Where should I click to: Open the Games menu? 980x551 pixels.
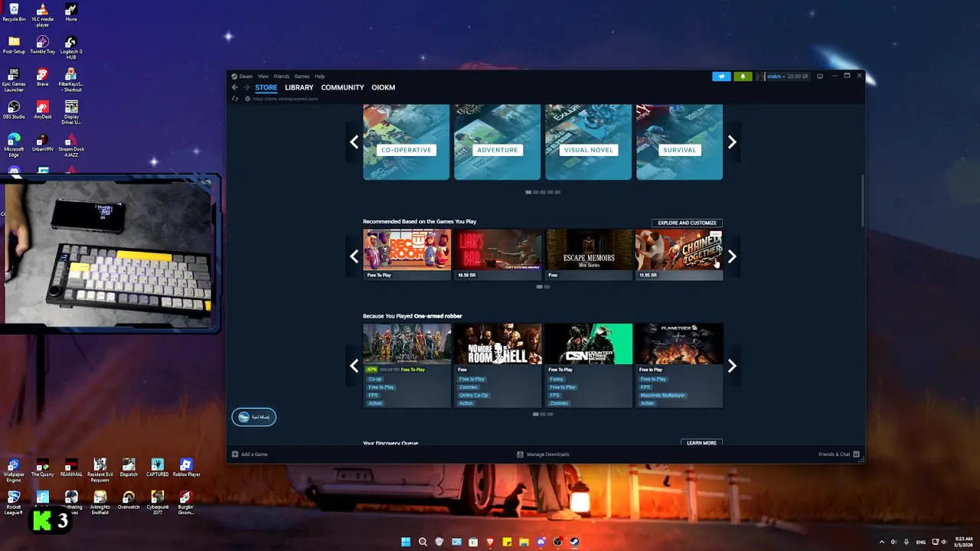click(302, 77)
